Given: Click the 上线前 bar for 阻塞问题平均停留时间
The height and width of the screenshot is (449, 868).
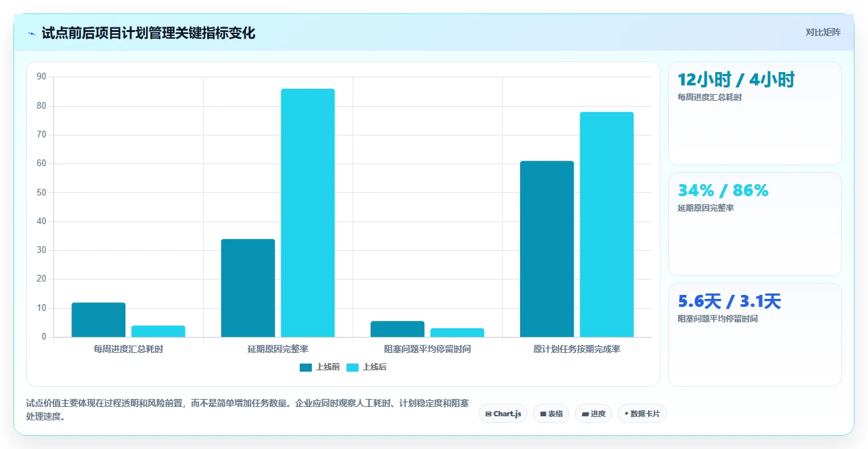Looking at the screenshot, I should (397, 329).
